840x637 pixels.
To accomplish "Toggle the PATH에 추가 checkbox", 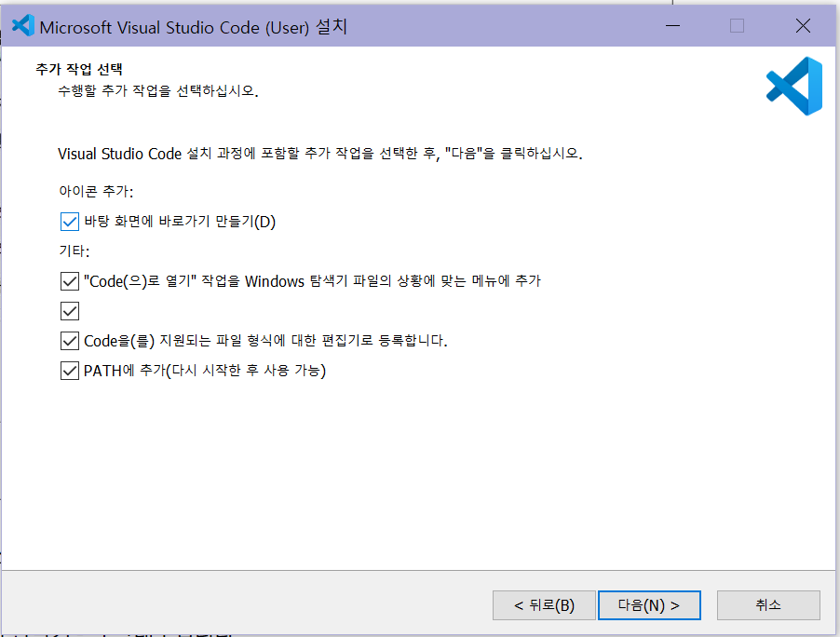I will (x=70, y=371).
